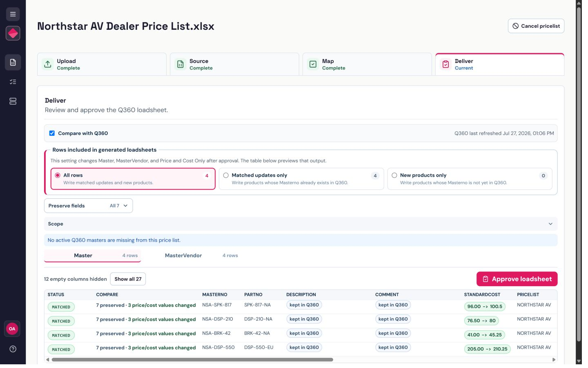The height and width of the screenshot is (368, 588).
Task: Open the checklist tasks sidebar icon
Action: [13, 82]
